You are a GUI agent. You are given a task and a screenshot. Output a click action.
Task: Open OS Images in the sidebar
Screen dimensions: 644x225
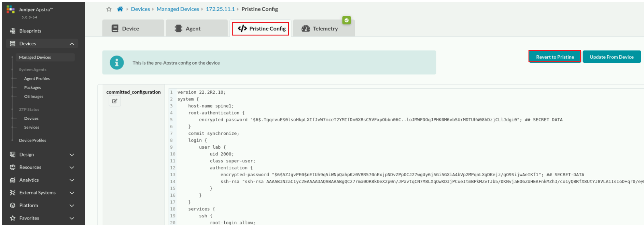(33, 96)
